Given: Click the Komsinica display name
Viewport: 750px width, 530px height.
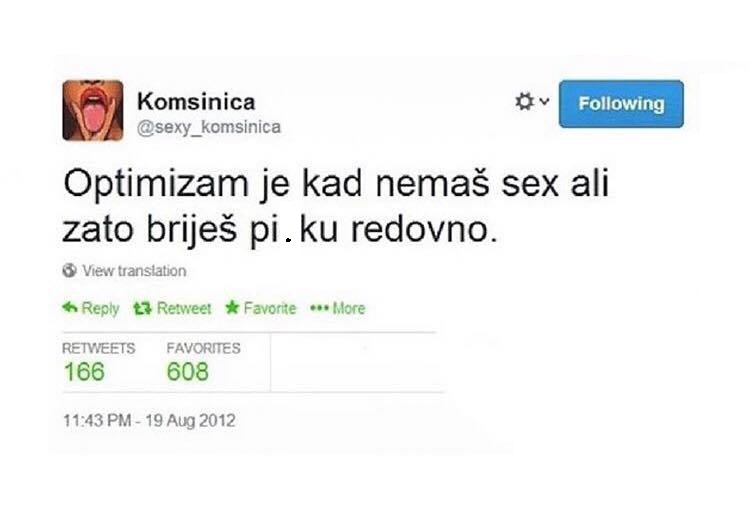Looking at the screenshot, I should point(196,101).
